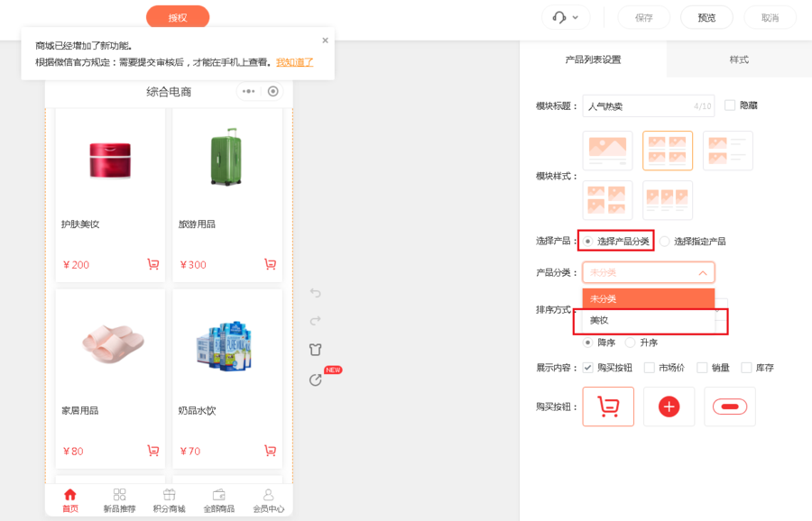Open the theme skin icon with NEW badge
812x521 pixels.
pyautogui.click(x=315, y=380)
